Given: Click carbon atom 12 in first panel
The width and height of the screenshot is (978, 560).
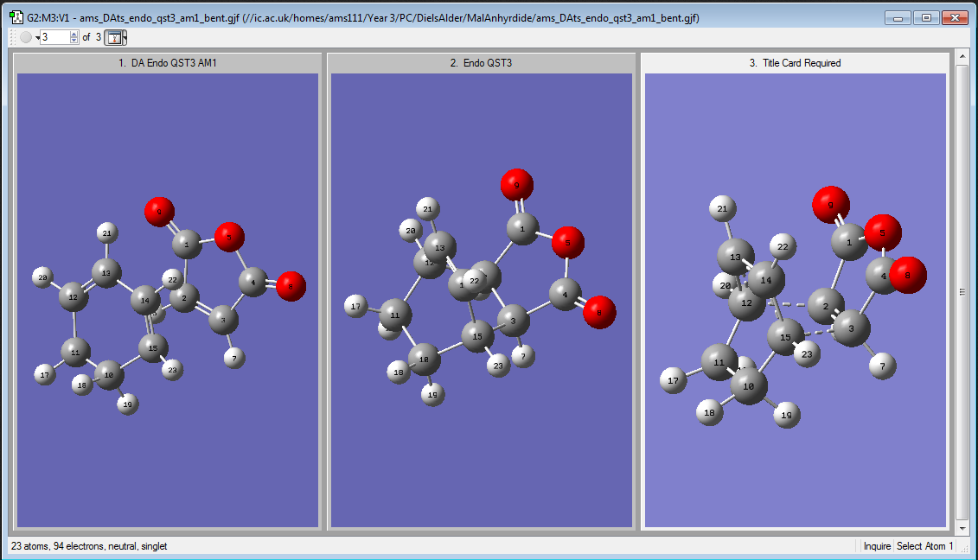Looking at the screenshot, I should coord(74,296).
